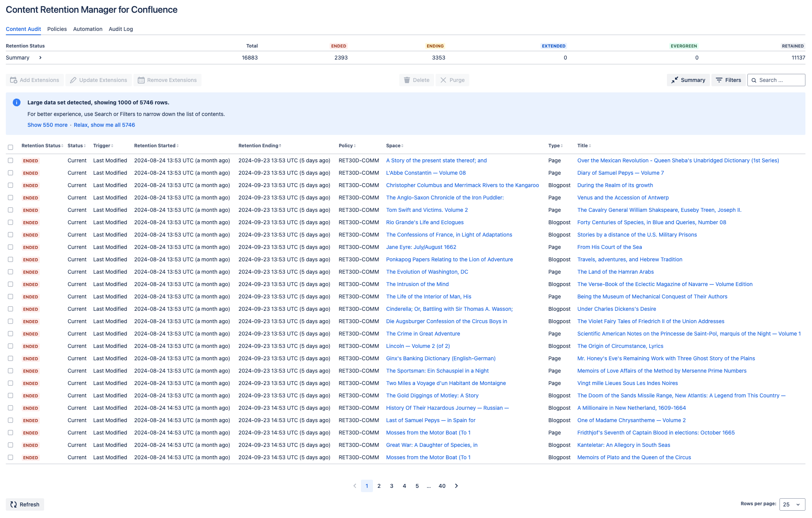Click the Add Extensions calendar icon
This screenshot has width=812, height=518.
(14, 80)
